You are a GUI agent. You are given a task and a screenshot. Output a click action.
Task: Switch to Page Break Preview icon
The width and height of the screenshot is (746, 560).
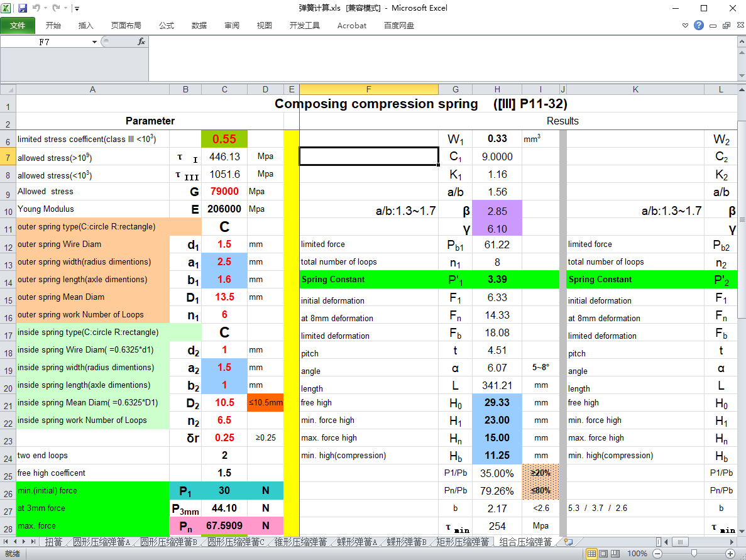pos(615,554)
